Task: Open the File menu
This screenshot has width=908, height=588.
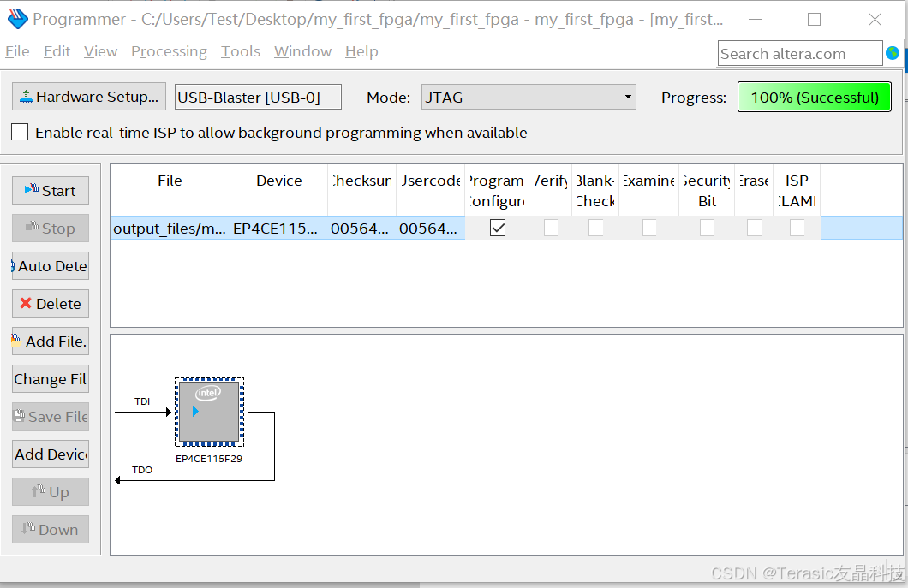Action: pos(17,51)
